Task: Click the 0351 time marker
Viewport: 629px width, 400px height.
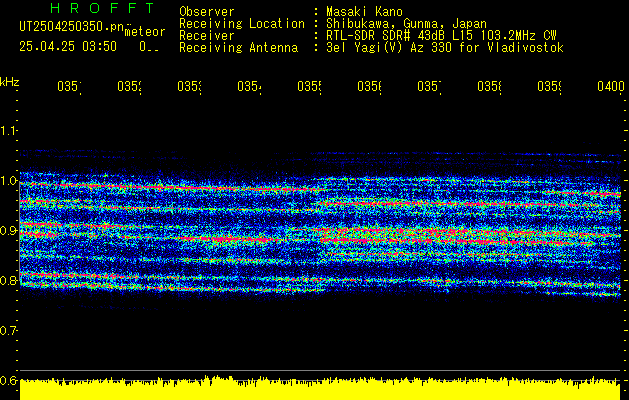Action: [x=69, y=86]
